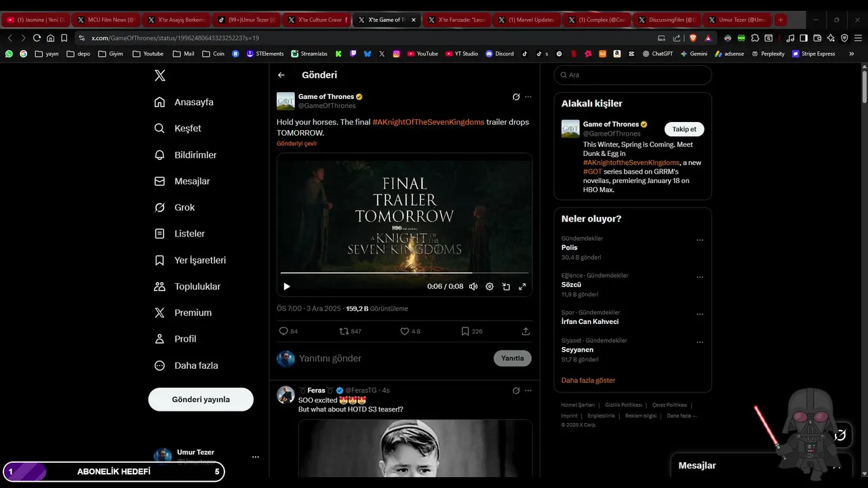This screenshot has width=868, height=488.
Task: Switch to X'te Culture Crave tab
Action: coord(316,20)
